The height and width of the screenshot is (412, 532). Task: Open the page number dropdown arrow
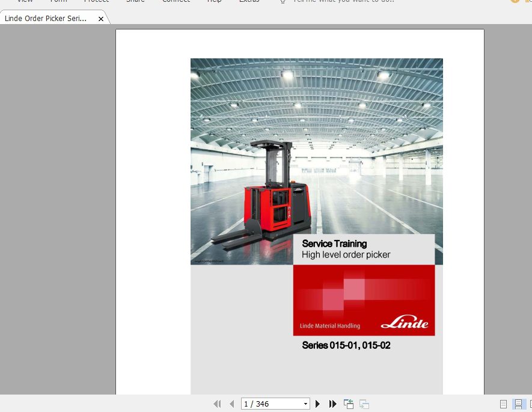pyautogui.click(x=305, y=404)
